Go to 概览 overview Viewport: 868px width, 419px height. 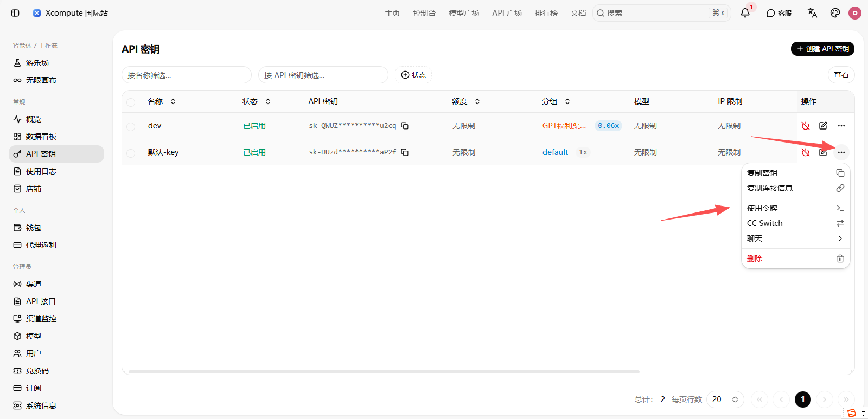click(x=56, y=119)
